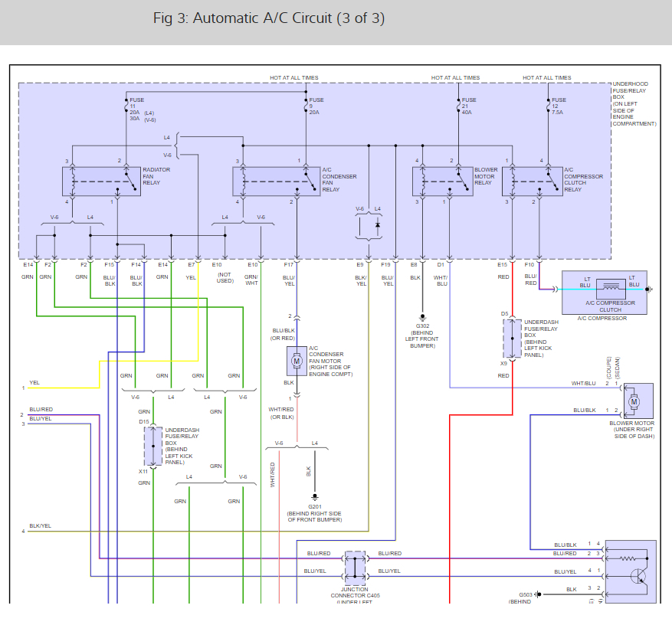The width and height of the screenshot is (672, 625).
Task: Click the junction connector C405 dashed box
Action: click(355, 568)
